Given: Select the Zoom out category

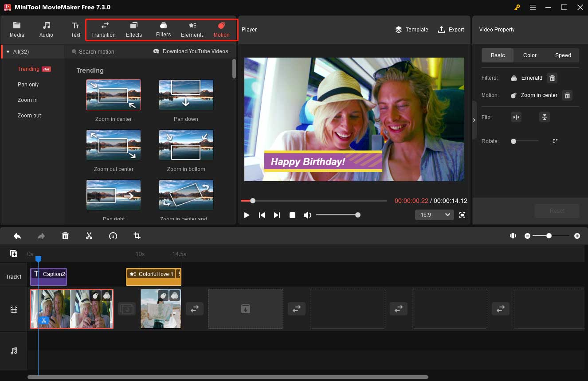Looking at the screenshot, I should pos(29,116).
